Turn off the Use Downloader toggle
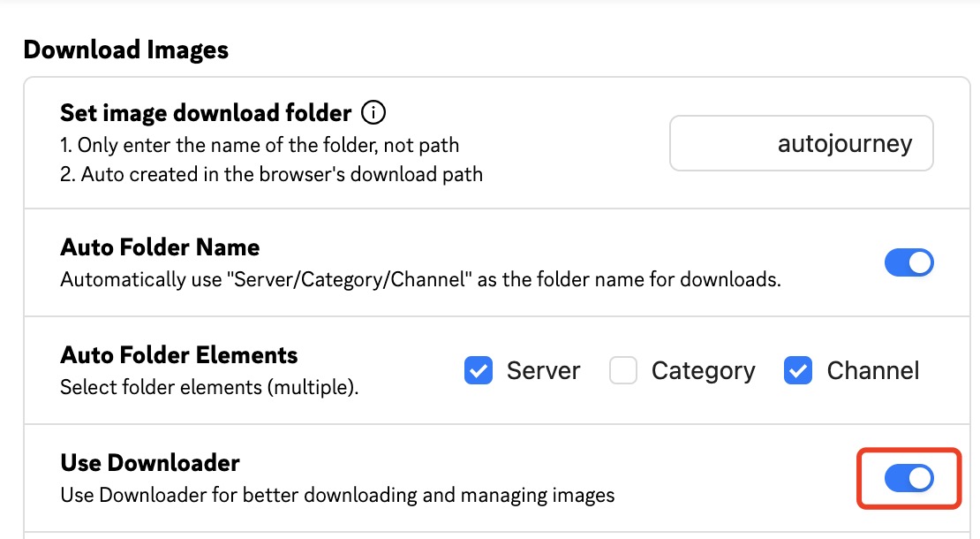The height and width of the screenshot is (539, 980). tap(908, 478)
